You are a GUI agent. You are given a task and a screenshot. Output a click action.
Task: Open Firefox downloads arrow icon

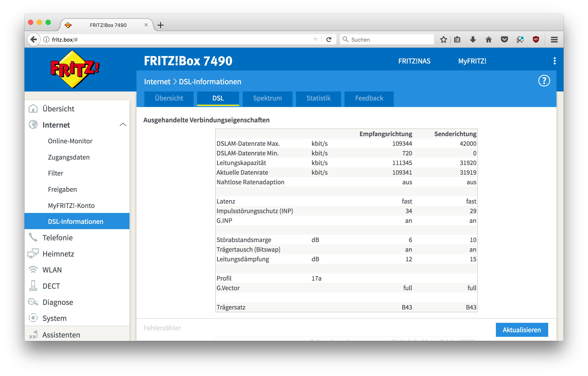tap(473, 39)
